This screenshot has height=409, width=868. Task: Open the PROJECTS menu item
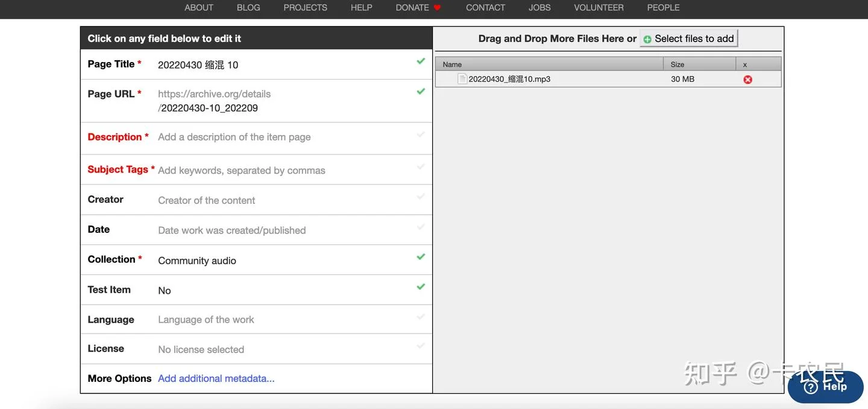[306, 7]
